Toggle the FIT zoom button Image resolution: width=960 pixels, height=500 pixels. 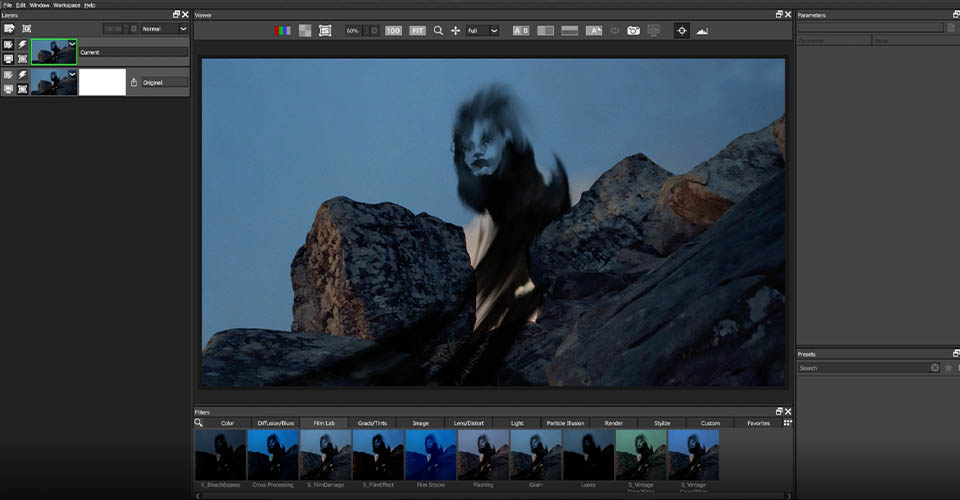(x=418, y=31)
